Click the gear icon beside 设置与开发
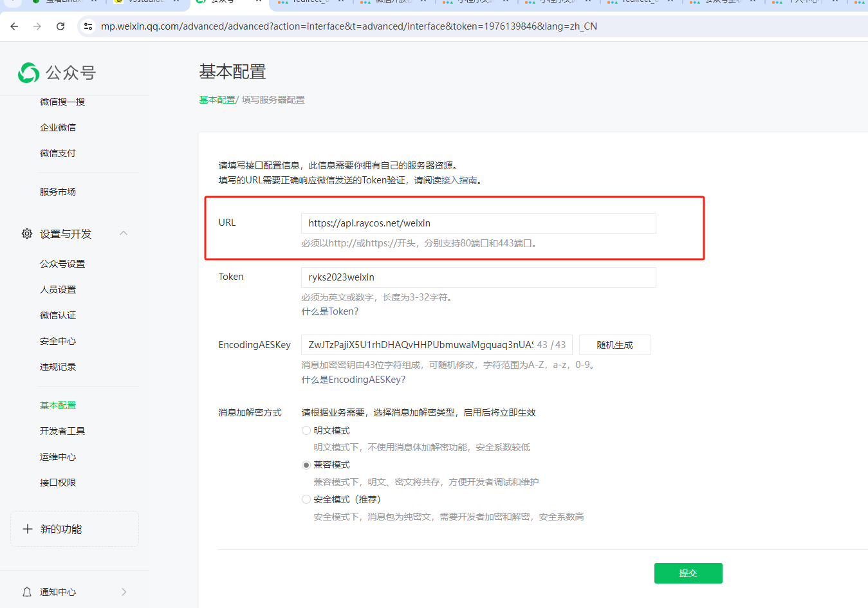Image resolution: width=868 pixels, height=608 pixels. click(x=27, y=234)
